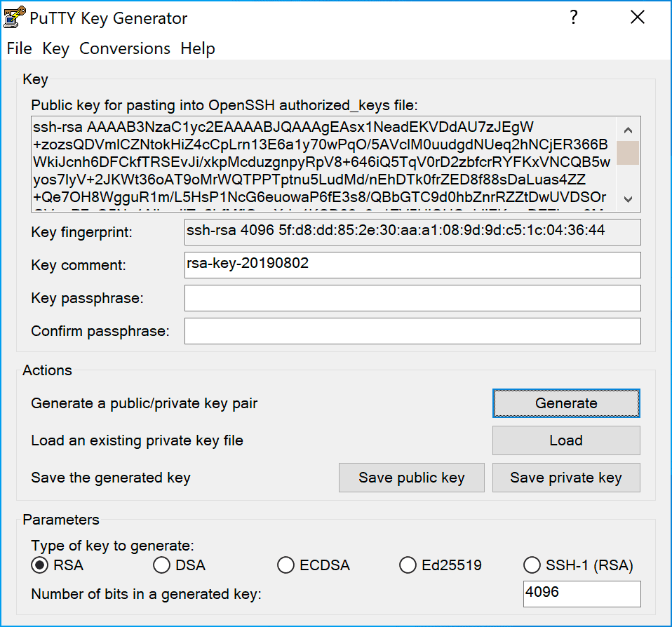Screen dimensions: 672x627
Task: Click the number of bits field showing 4096
Action: pos(582,593)
